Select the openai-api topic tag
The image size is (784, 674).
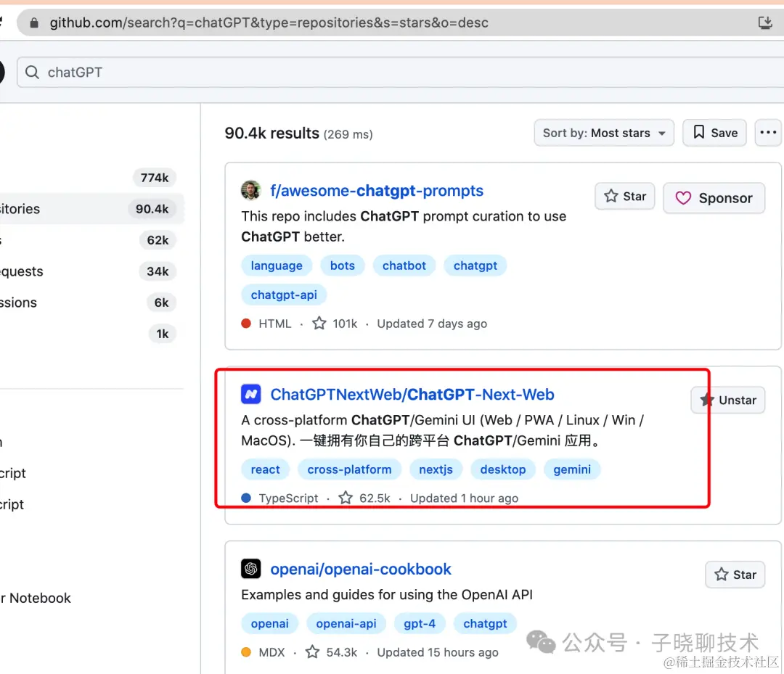tap(346, 623)
